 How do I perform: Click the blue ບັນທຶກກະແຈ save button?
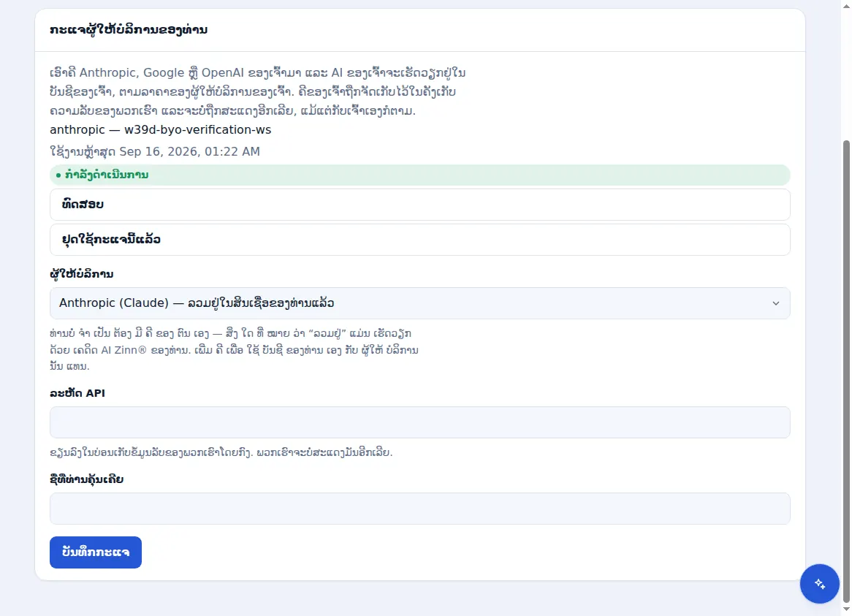click(x=96, y=552)
